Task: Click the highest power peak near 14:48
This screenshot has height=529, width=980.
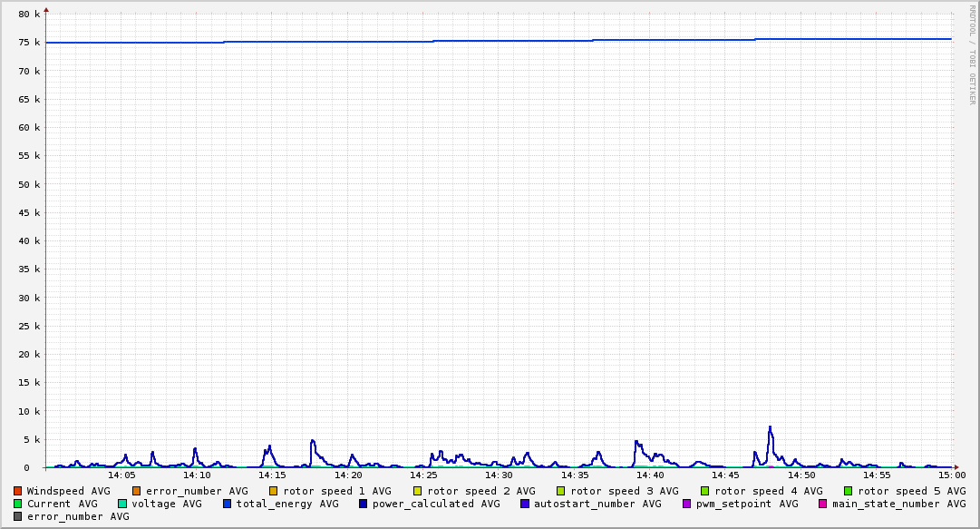Action: 770,426
